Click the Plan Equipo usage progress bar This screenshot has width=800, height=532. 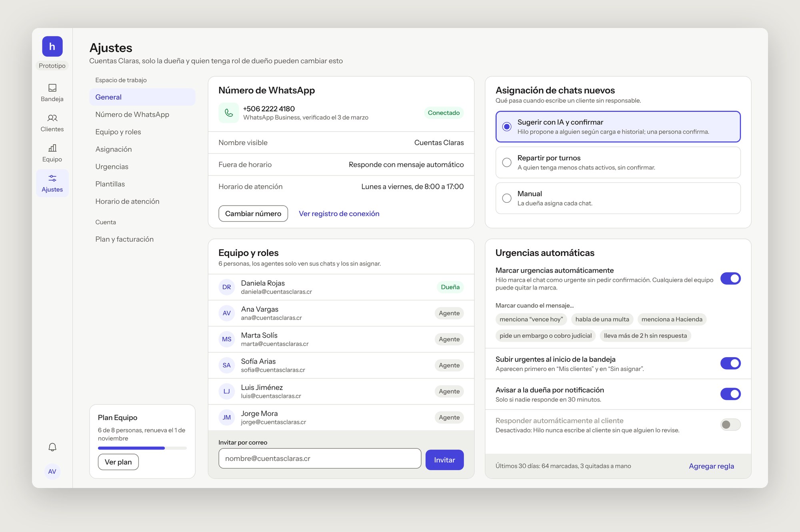click(x=142, y=448)
